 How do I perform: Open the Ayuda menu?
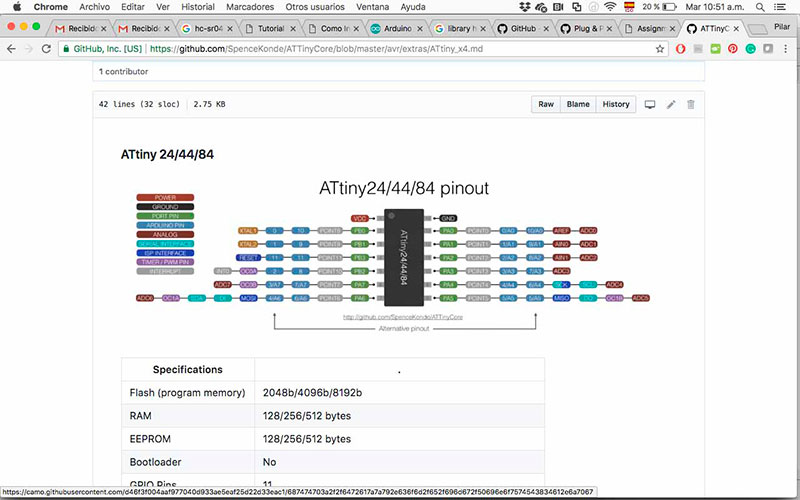[x=413, y=7]
